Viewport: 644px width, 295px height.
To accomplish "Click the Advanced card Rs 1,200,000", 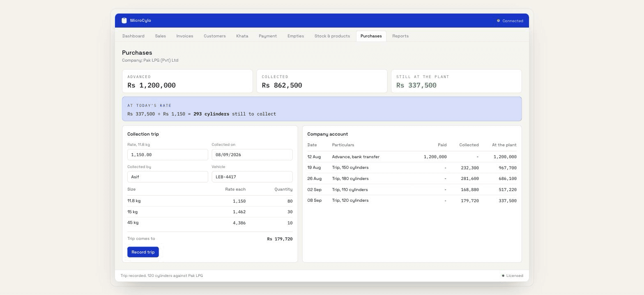I will tap(187, 81).
